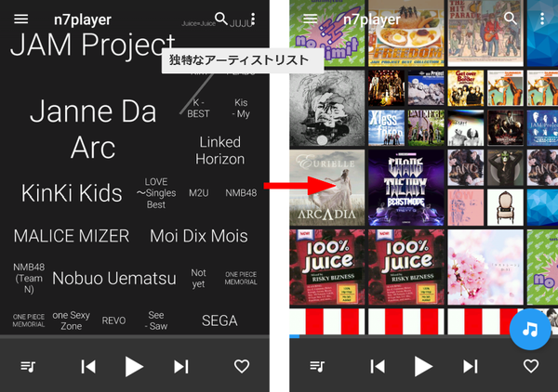Open hamburger menu in album grid screen
Image resolution: width=558 pixels, height=392 pixels.
(310, 19)
